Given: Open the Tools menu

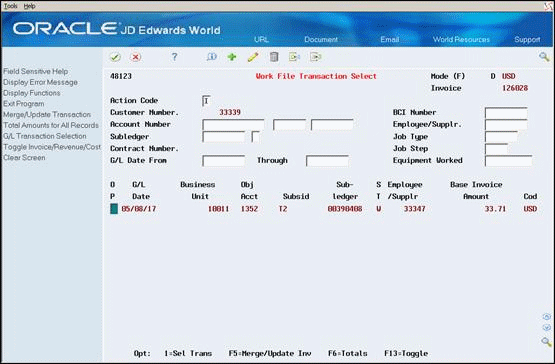Looking at the screenshot, I should (x=10, y=6).
